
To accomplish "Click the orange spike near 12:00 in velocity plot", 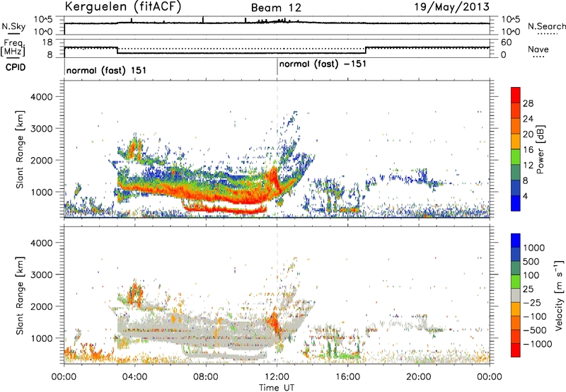I will click(273, 323).
